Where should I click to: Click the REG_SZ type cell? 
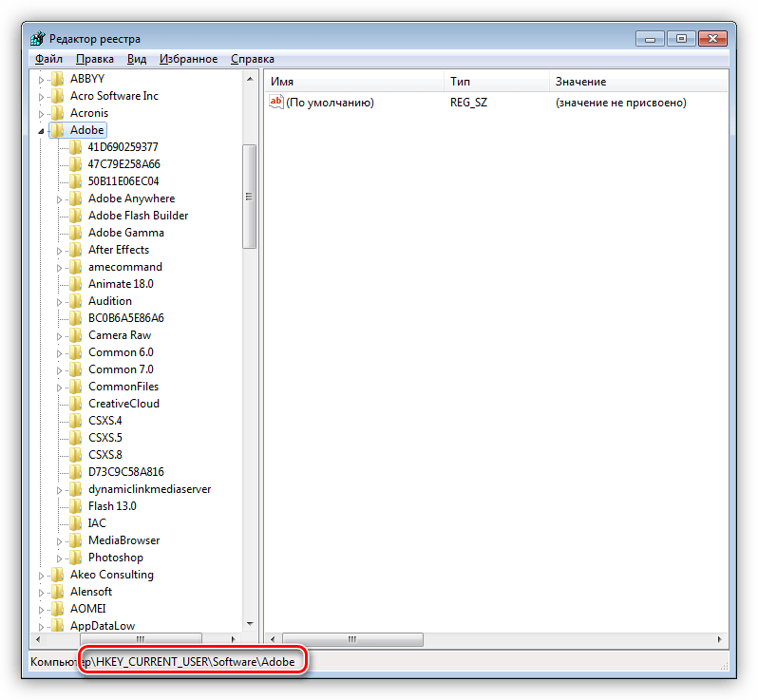click(468, 103)
